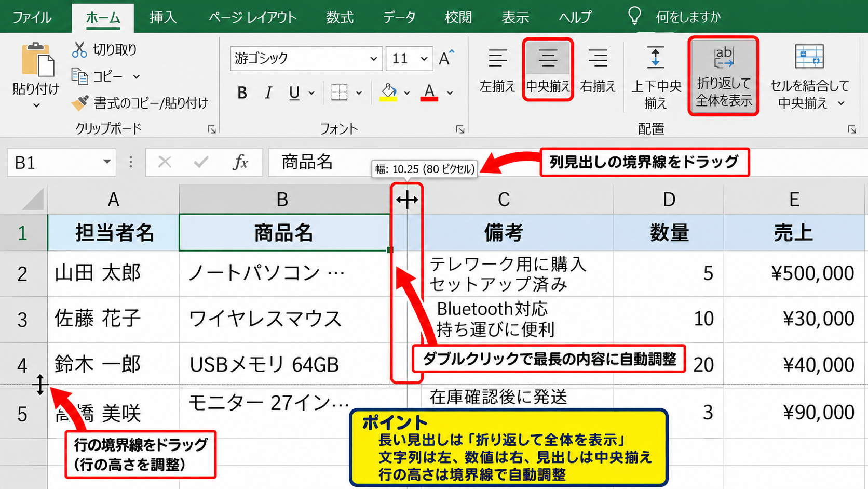Toggle Italic formatting
The width and height of the screenshot is (868, 489).
268,93
